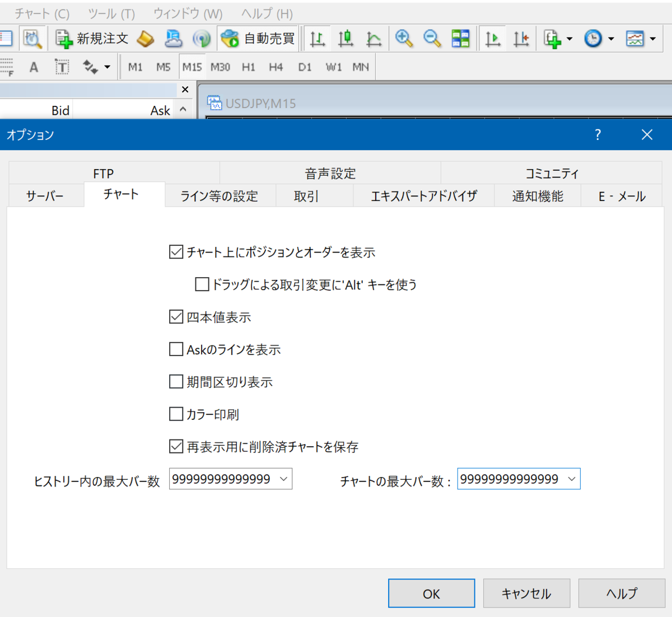Open the チャート (C) menu
Image resolution: width=672 pixels, height=617 pixels.
pos(42,13)
